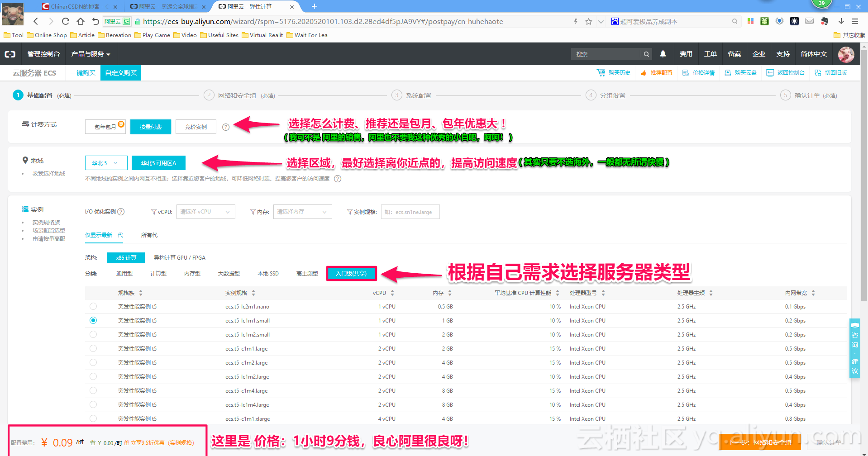Image resolution: width=868 pixels, height=456 pixels.
Task: Go back with browser back arrow
Action: click(x=36, y=21)
